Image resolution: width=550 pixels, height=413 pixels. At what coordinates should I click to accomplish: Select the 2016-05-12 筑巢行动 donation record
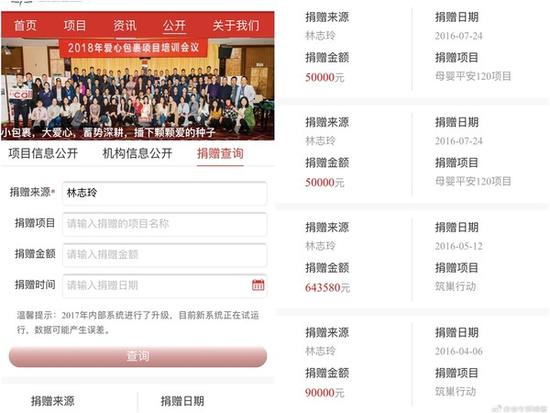[412, 257]
